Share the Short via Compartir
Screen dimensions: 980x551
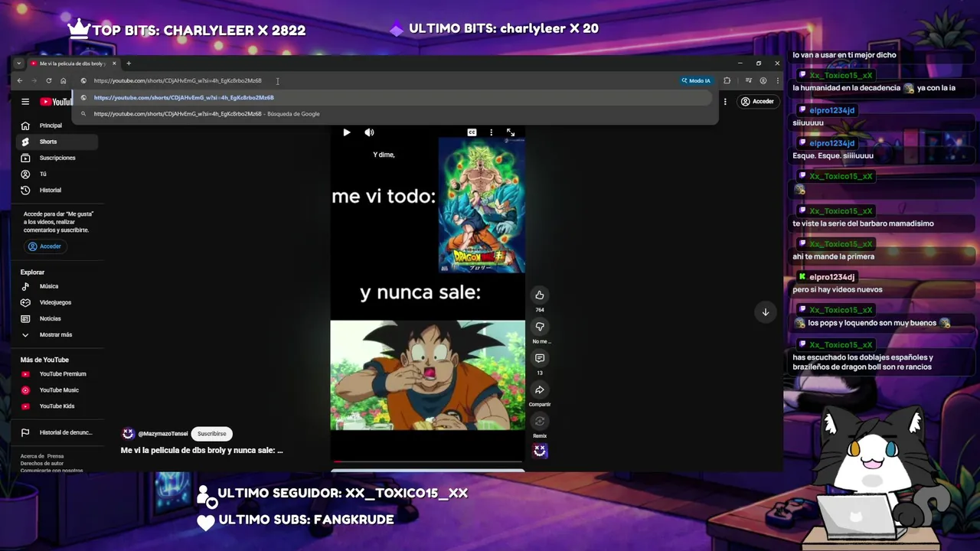point(540,390)
